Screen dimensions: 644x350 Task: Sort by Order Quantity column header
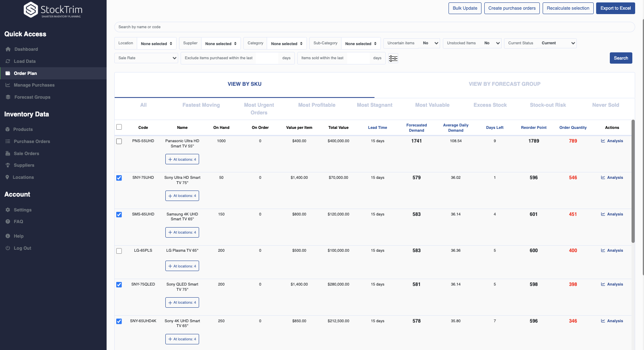coord(573,128)
